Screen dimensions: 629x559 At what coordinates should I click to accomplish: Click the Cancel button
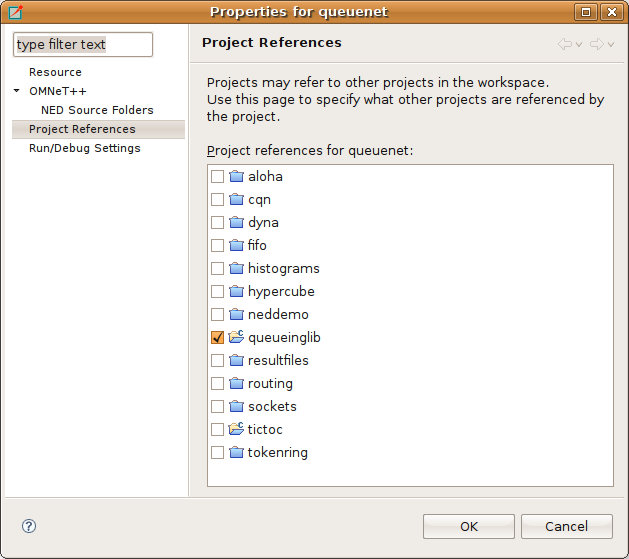click(x=566, y=526)
